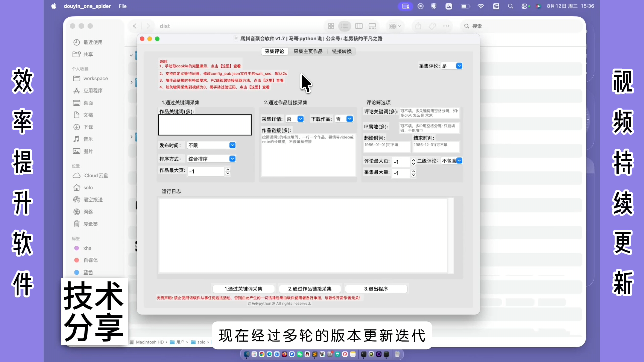Click the Finder share button

pos(418,26)
